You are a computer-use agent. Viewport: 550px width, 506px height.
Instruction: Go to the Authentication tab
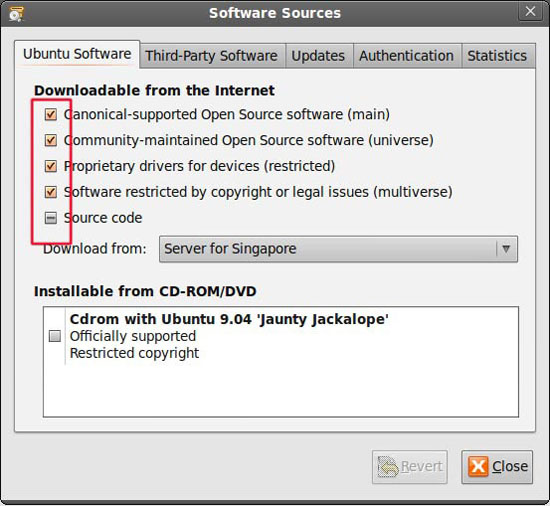[x=407, y=56]
